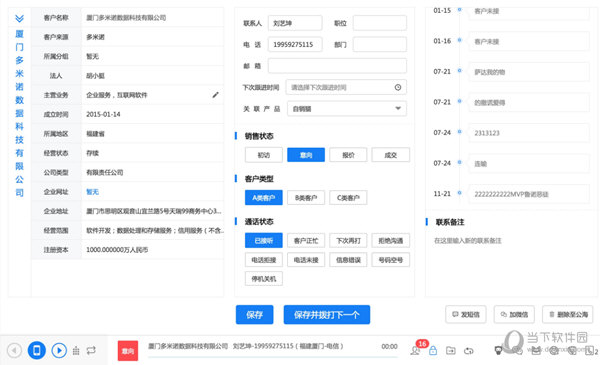Open the 07-21 萨达我的物 record
Image resolution: width=600 pixels, height=365 pixels.
tap(528, 72)
